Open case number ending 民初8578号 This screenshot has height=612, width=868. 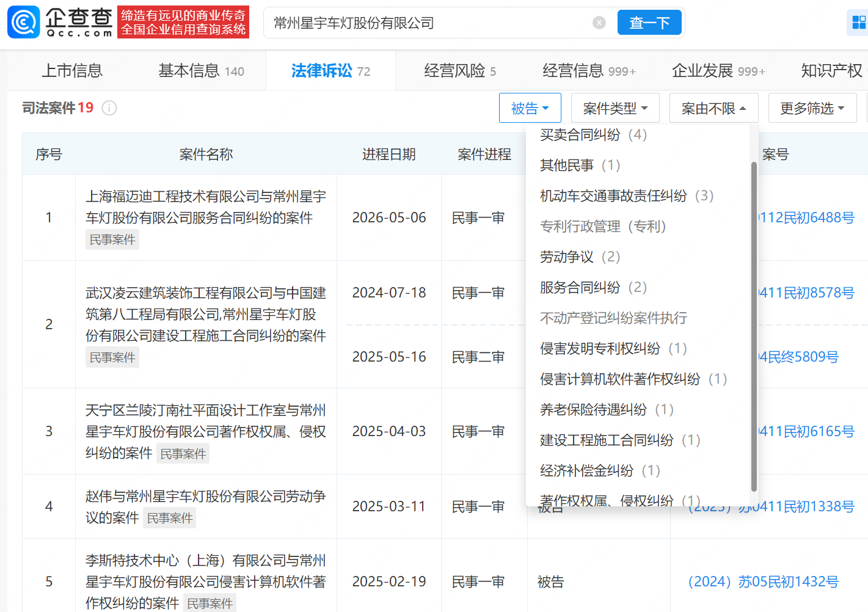click(x=806, y=293)
